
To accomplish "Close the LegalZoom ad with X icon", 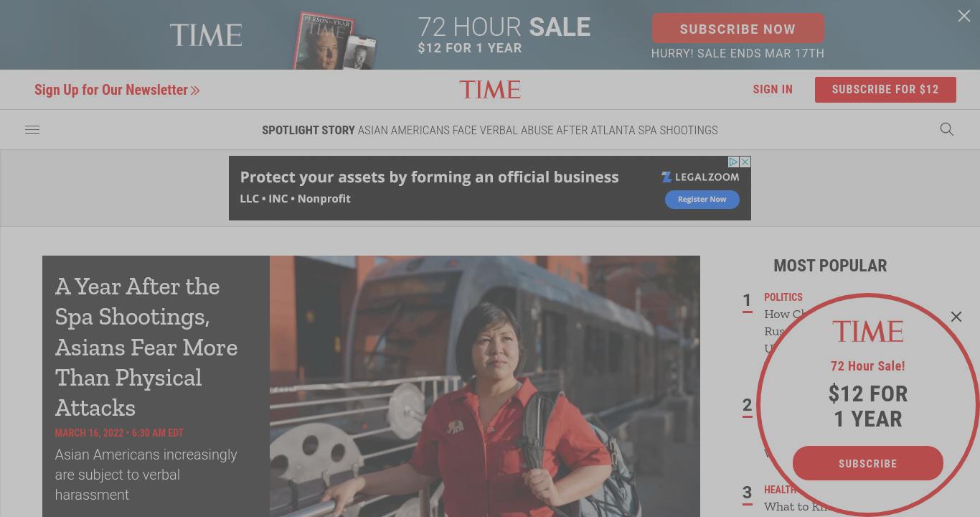I will tap(745, 162).
